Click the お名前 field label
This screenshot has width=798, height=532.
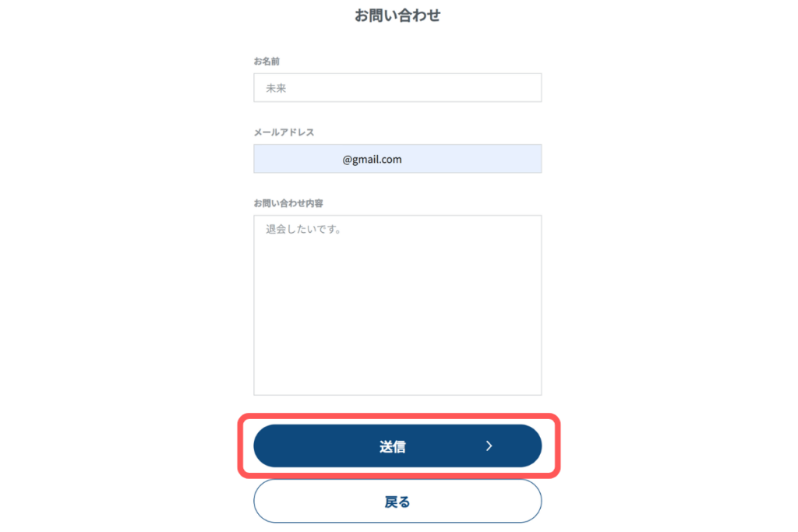266,61
